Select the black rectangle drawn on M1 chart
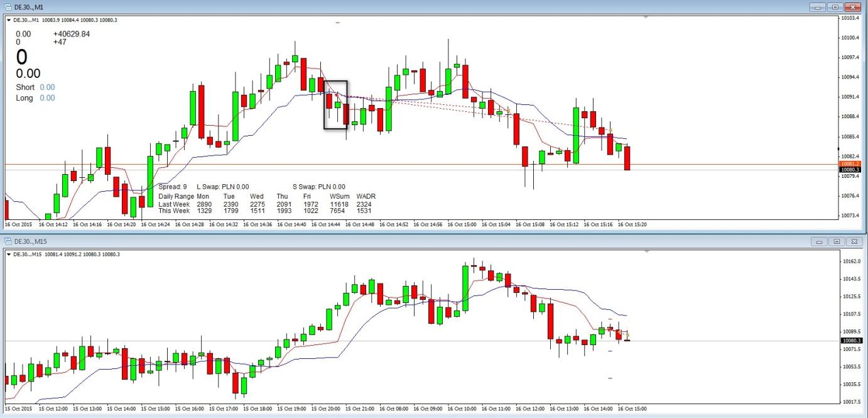 pos(335,81)
